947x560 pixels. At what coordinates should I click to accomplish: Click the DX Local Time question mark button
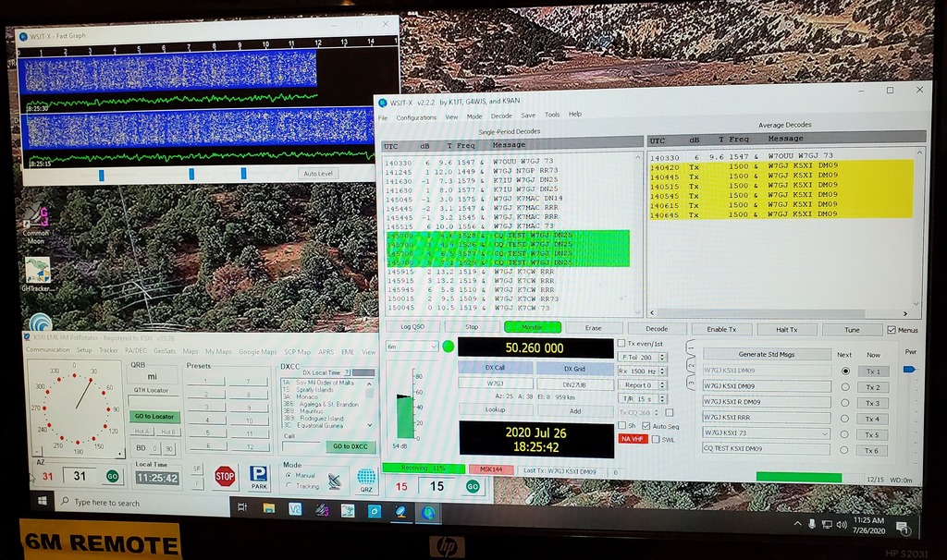(x=348, y=372)
